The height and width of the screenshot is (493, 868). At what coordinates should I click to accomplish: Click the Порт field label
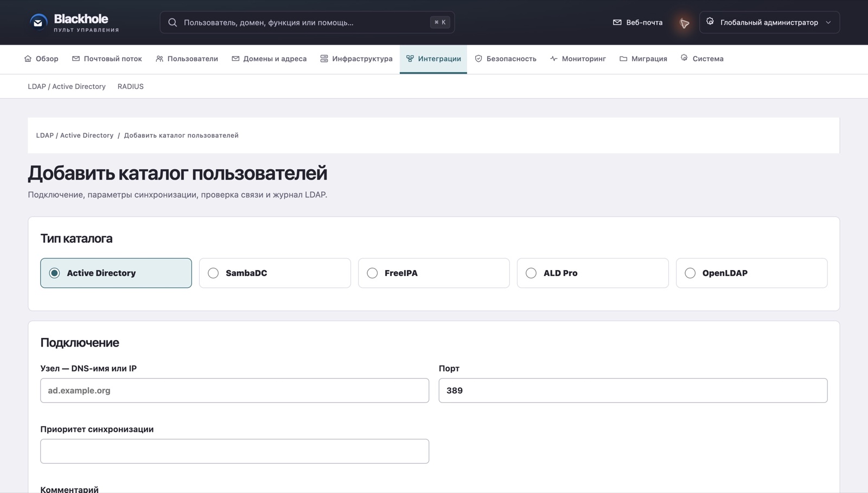click(x=449, y=368)
